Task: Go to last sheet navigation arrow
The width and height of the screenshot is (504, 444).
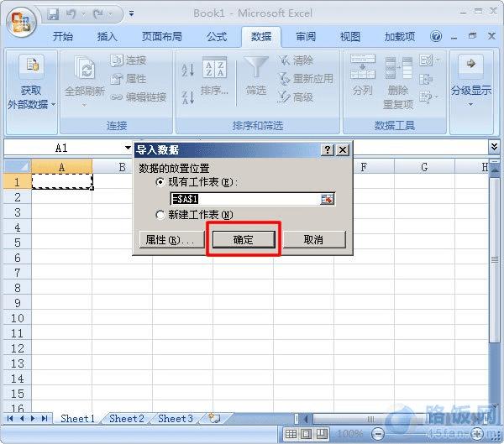Action: tap(45, 418)
